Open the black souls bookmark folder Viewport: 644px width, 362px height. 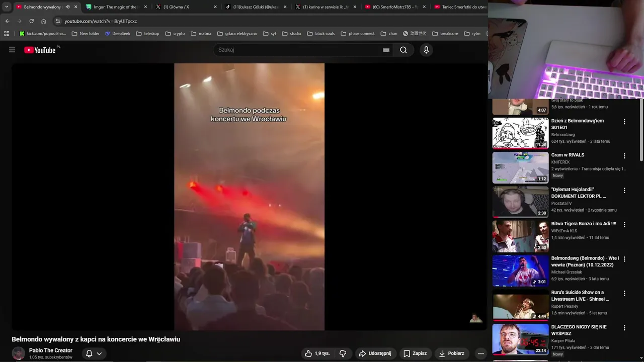[x=320, y=34]
